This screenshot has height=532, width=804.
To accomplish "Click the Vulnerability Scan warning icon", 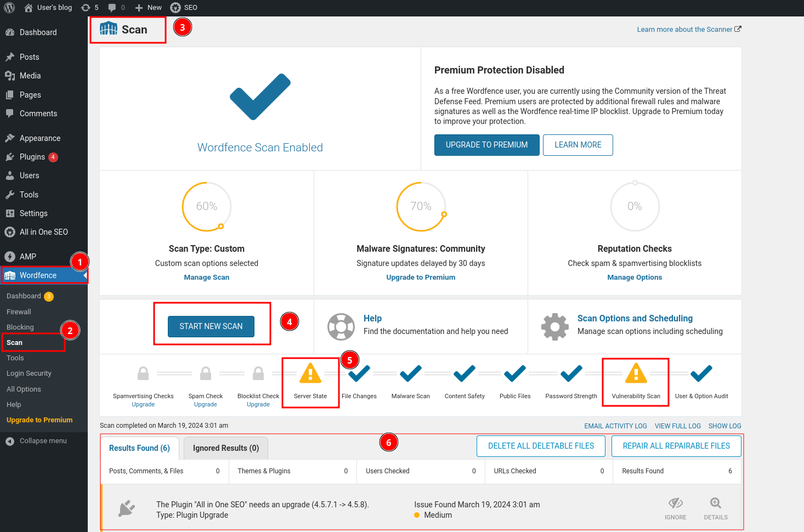I will pos(636,373).
